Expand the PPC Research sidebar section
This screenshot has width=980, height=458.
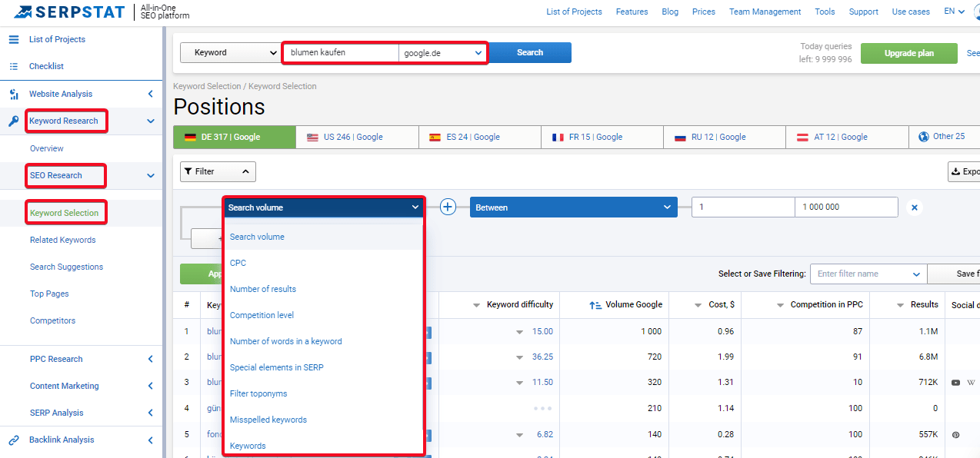click(x=151, y=359)
